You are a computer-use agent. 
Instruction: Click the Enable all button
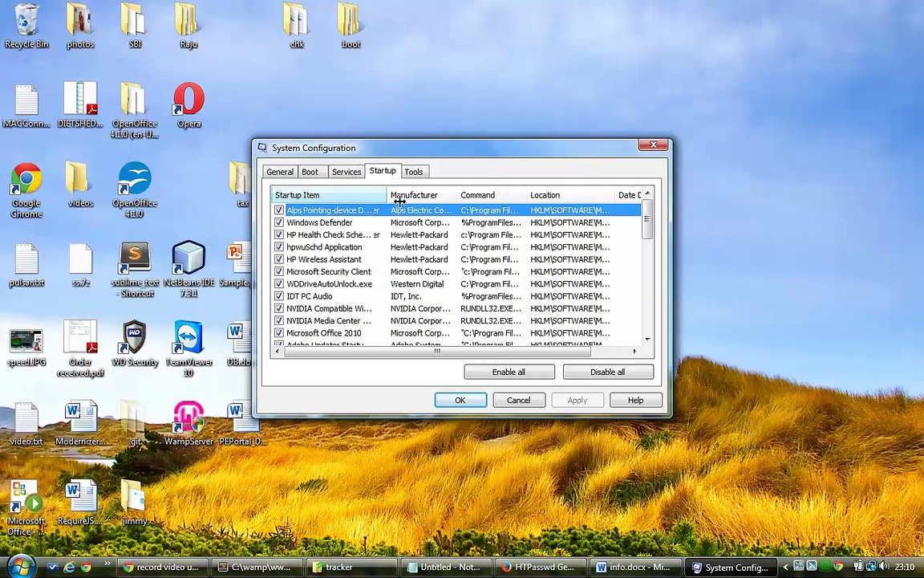click(x=509, y=372)
